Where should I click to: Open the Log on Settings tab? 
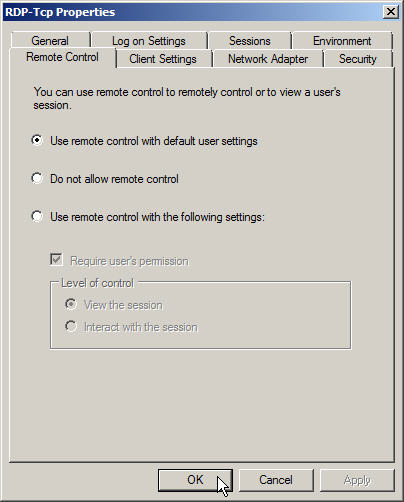(x=149, y=41)
